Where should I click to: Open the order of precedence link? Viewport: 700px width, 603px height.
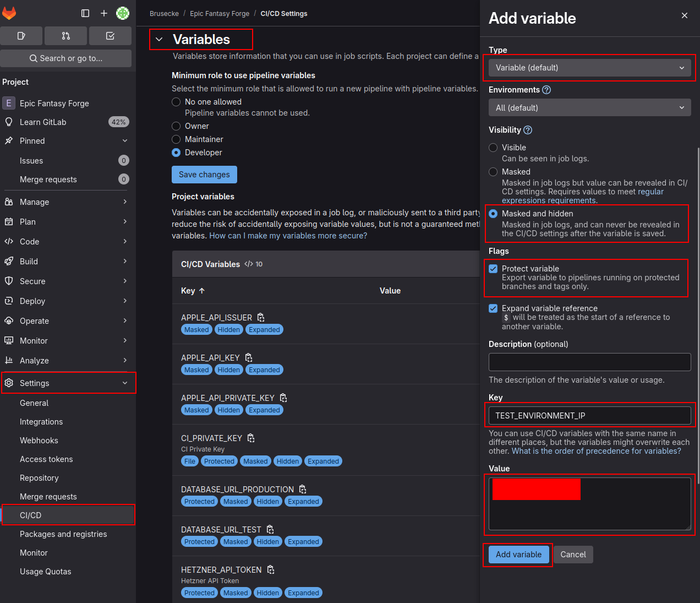coord(597,451)
